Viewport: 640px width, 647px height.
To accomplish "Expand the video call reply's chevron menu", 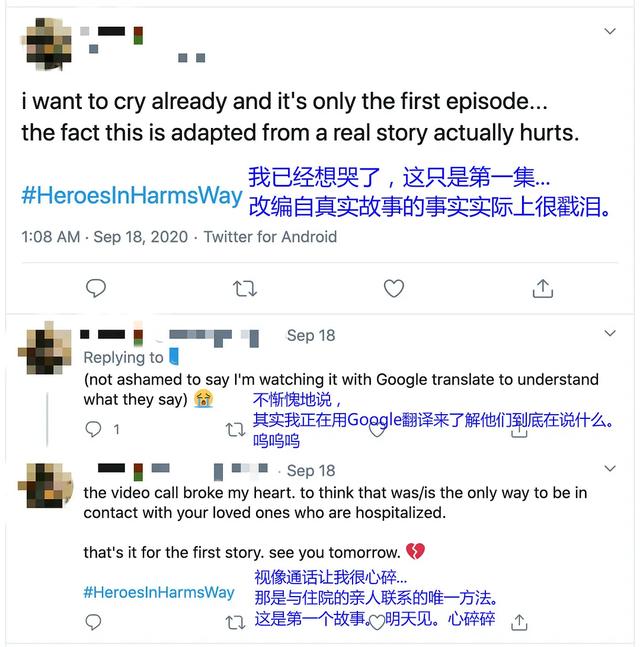I will [x=610, y=468].
